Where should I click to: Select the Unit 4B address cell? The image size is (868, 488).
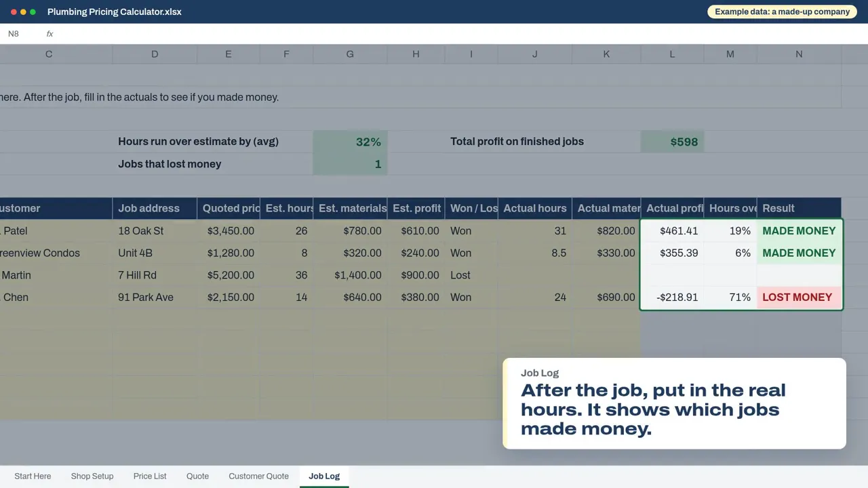point(155,253)
